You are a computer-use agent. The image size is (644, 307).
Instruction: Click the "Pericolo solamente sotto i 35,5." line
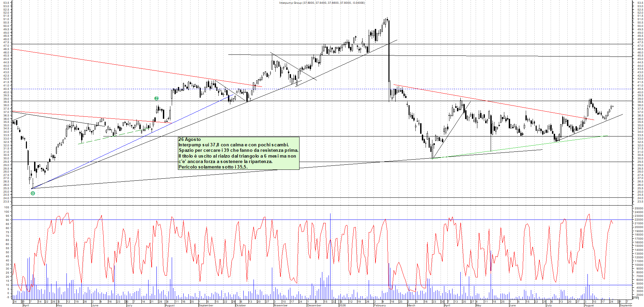click(x=213, y=167)
